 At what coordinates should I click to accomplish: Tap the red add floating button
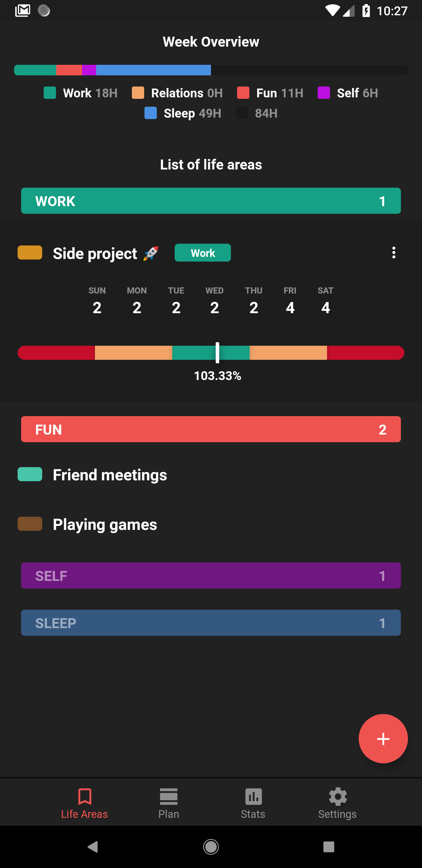[x=383, y=739]
